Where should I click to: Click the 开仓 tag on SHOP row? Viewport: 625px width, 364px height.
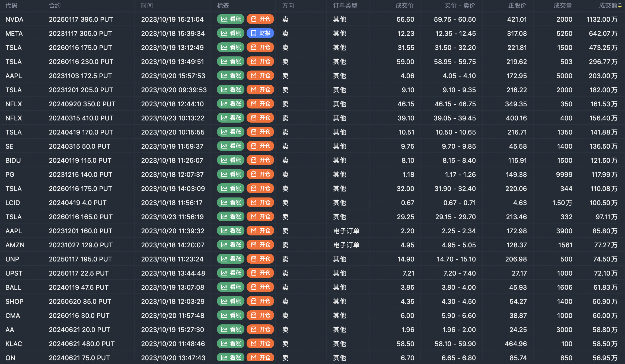pyautogui.click(x=260, y=301)
